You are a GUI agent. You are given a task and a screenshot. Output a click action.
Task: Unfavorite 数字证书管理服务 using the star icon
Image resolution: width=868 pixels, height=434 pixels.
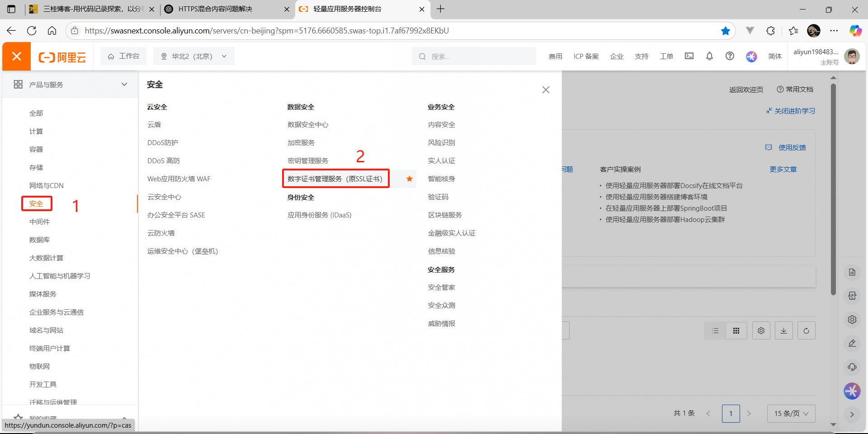pyautogui.click(x=409, y=179)
